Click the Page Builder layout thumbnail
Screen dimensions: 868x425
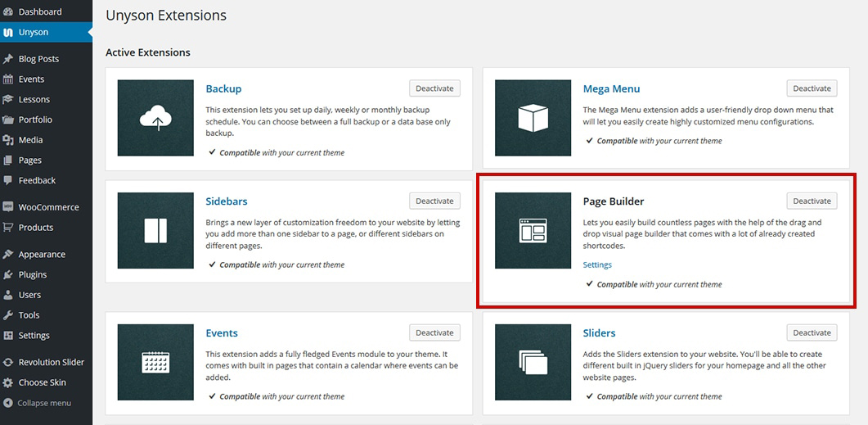click(x=533, y=230)
